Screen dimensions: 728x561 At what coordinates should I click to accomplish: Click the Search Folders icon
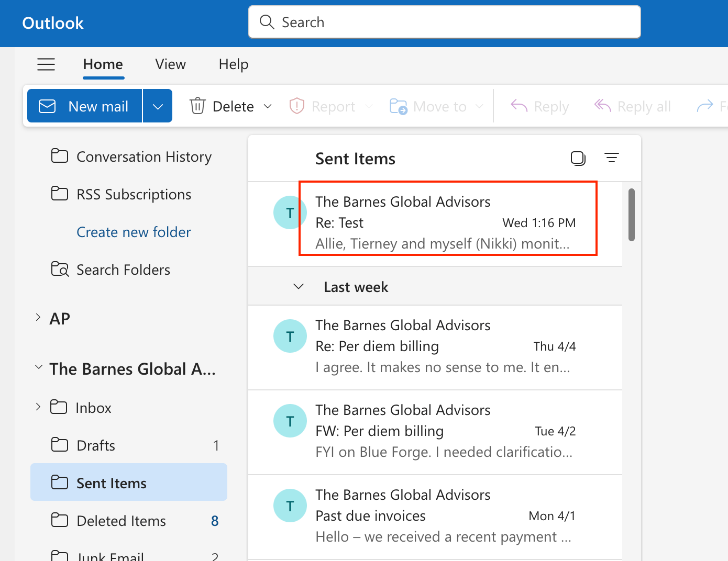(60, 269)
